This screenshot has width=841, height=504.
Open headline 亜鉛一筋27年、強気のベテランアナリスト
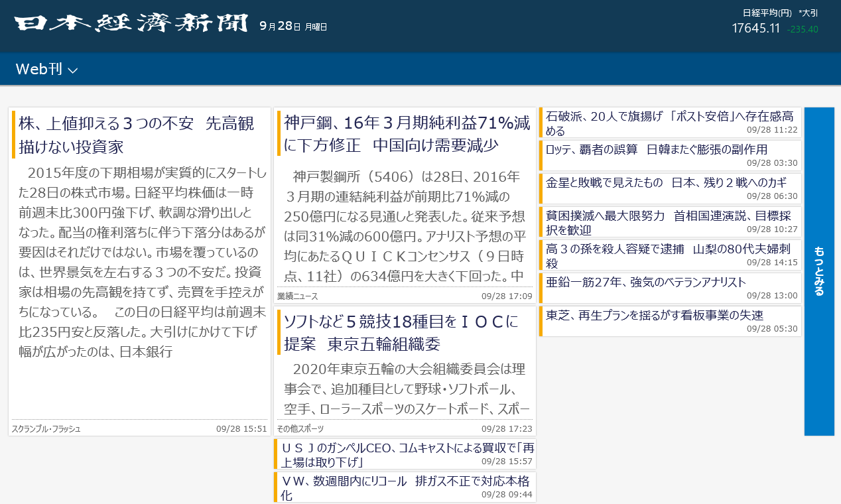[x=670, y=288]
